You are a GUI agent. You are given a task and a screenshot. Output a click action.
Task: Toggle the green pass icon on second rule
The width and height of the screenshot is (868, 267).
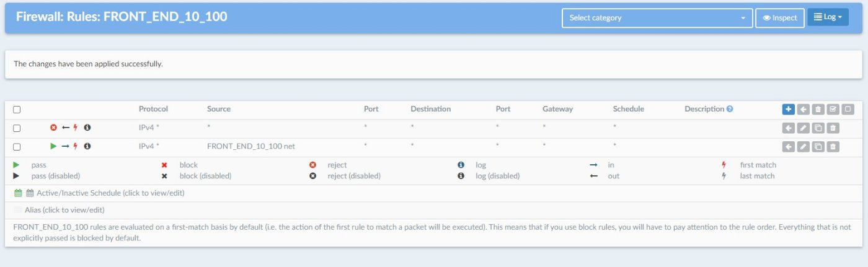pos(53,147)
